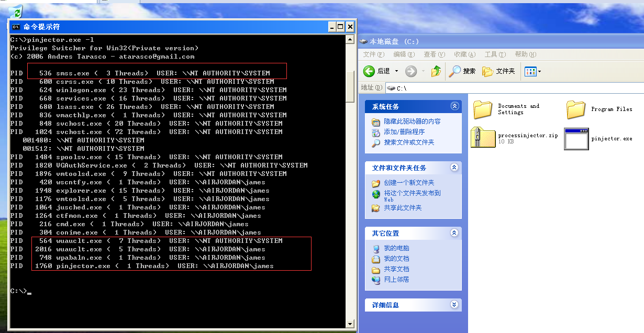Click the command prompt title bar icon
644x333 pixels.
16,27
